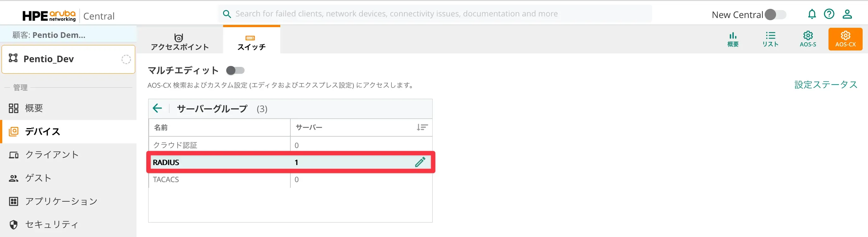This screenshot has height=237, width=868.
Task: Switch to the アクセスポイント tab
Action: point(179,42)
